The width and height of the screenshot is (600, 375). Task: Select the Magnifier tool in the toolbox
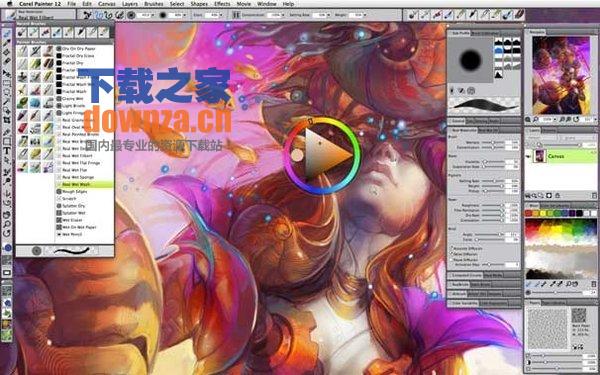click(x=7, y=224)
